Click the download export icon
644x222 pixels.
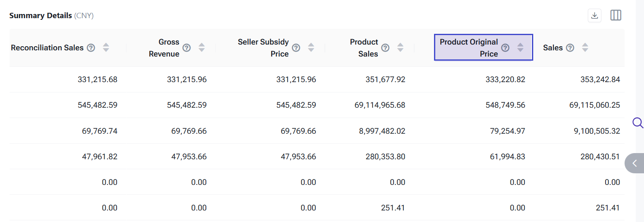point(594,16)
